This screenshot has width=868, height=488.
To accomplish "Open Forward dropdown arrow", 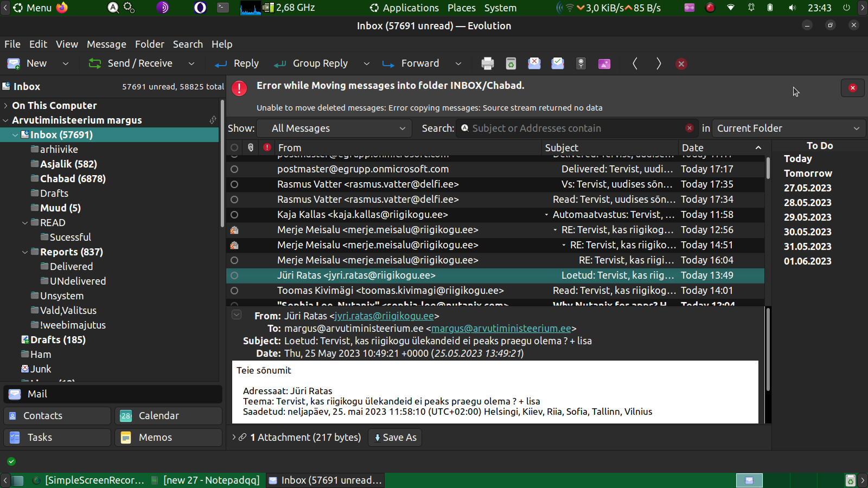I will pos(458,63).
